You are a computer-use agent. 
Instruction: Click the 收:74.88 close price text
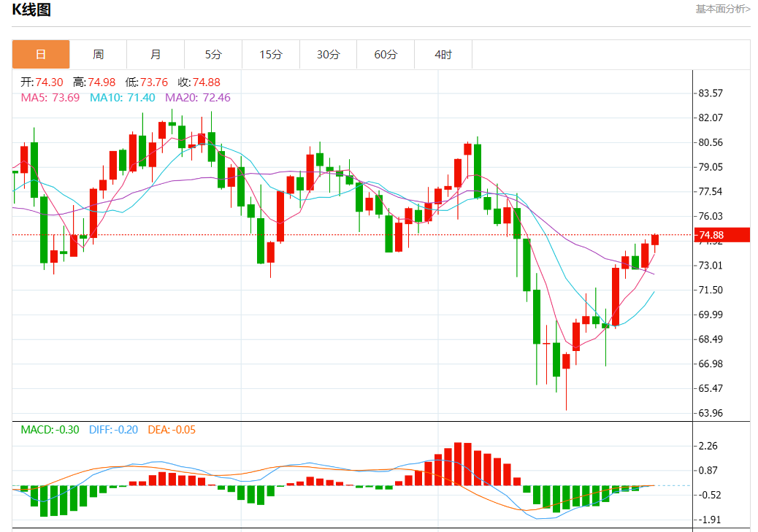(x=199, y=82)
